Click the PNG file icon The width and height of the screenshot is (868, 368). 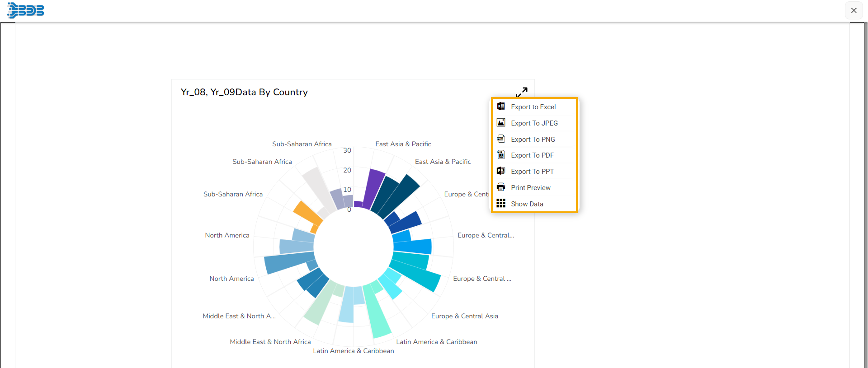pyautogui.click(x=501, y=139)
